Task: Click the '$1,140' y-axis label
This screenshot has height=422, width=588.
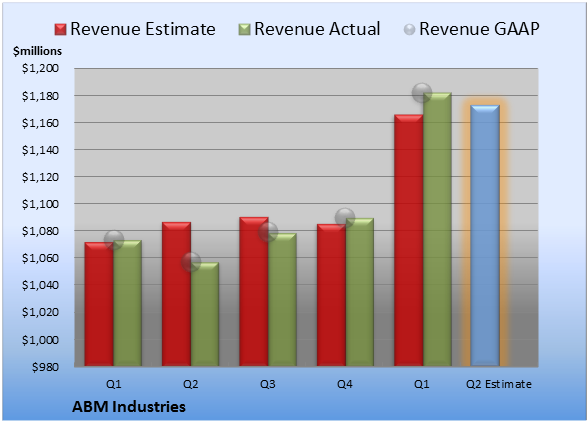Action: [40, 150]
